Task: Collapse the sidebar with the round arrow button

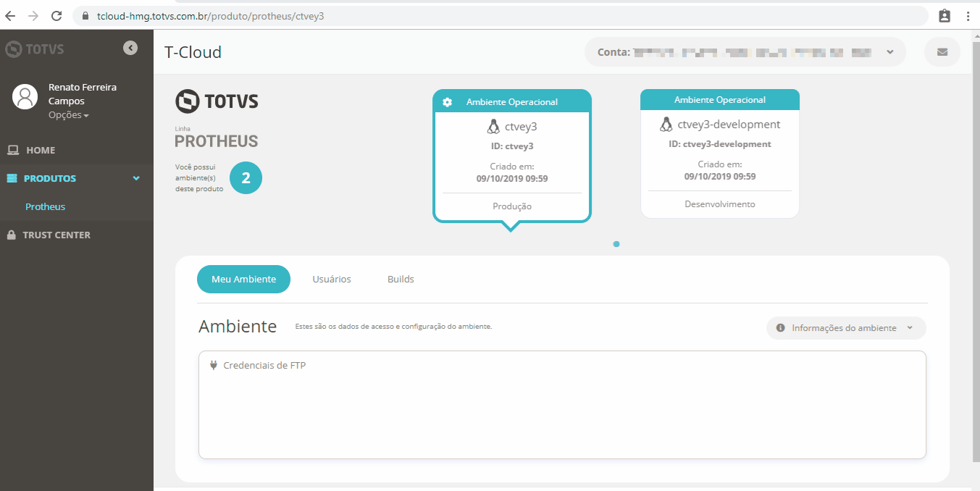Action: pos(130,48)
